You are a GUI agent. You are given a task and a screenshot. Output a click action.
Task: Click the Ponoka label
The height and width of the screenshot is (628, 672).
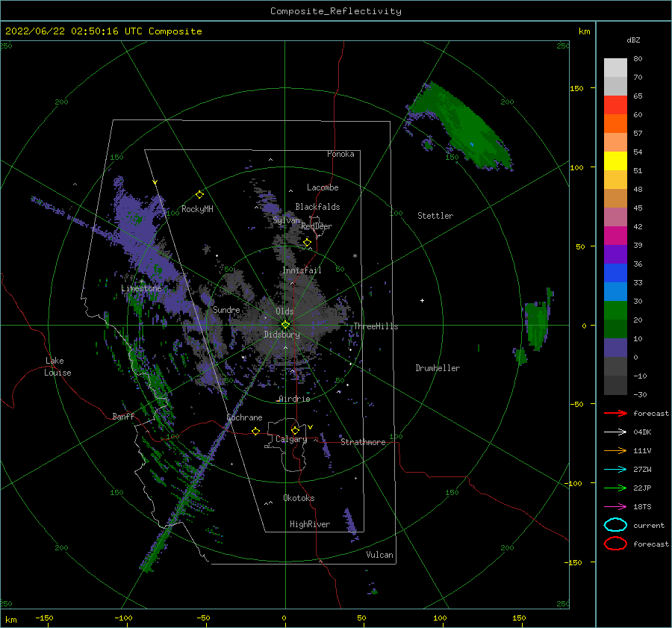click(x=340, y=154)
